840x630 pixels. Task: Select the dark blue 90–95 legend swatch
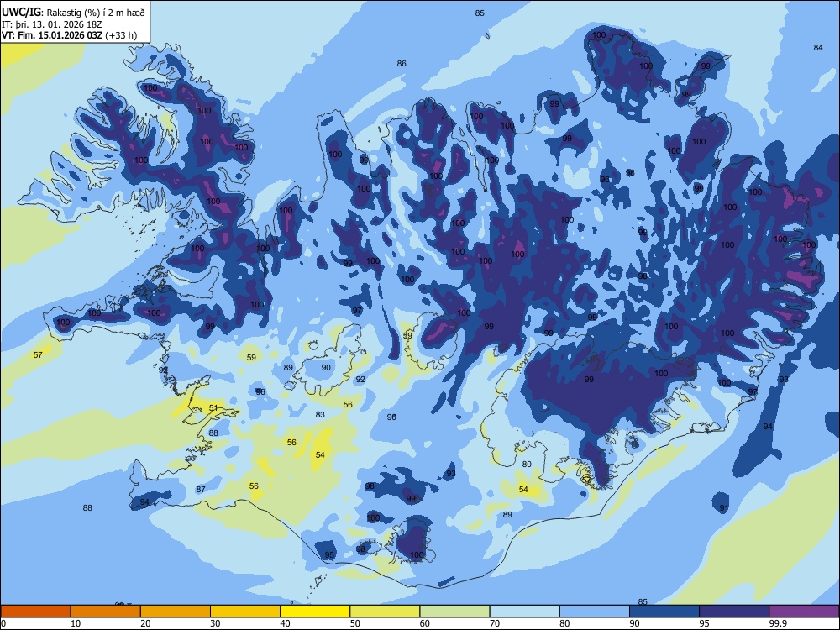pyautogui.click(x=664, y=612)
